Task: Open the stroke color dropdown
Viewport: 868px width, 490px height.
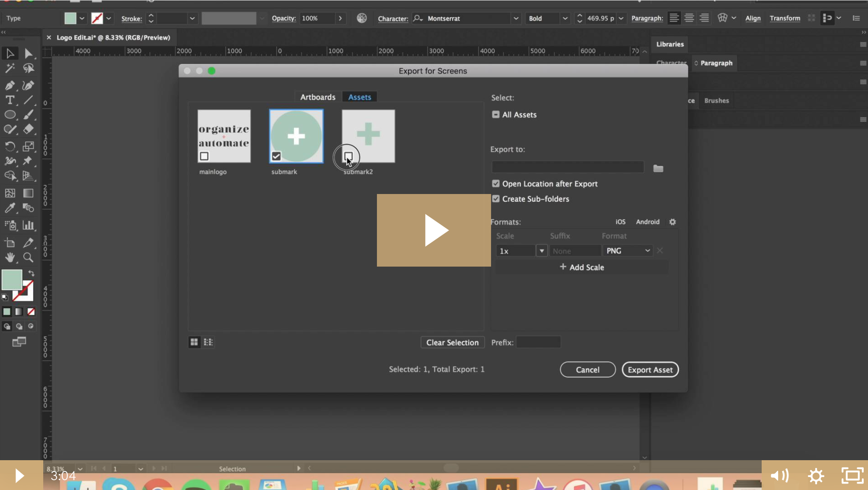Action: click(x=108, y=18)
